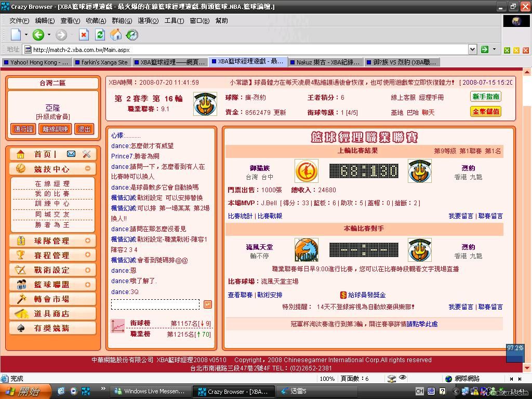The height and width of the screenshot is (399, 532).
Task: Click the 更新 link beside 資金
Action: coord(280,112)
